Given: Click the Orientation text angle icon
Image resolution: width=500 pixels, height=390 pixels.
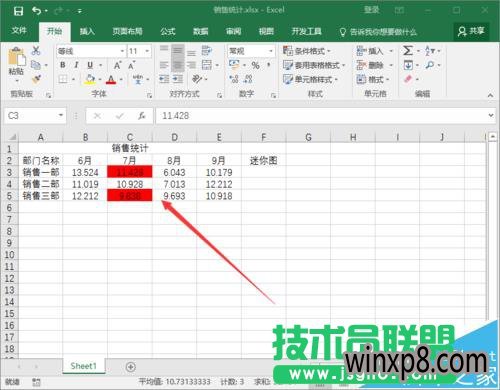Looking at the screenshot, I should coord(197,79).
